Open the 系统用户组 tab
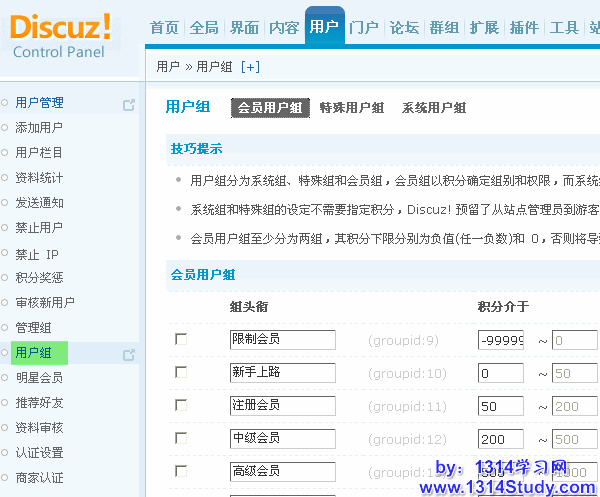This screenshot has height=497, width=600. click(x=433, y=108)
